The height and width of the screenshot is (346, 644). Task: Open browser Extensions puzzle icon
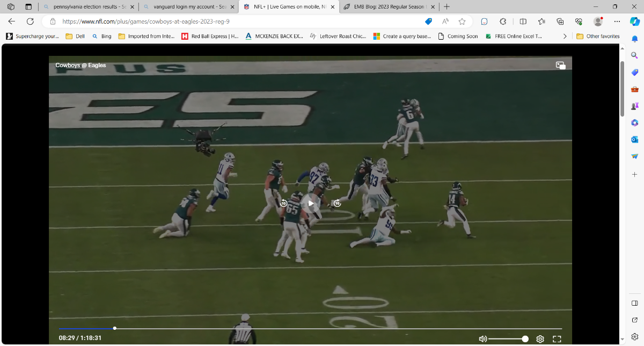pyautogui.click(x=503, y=21)
